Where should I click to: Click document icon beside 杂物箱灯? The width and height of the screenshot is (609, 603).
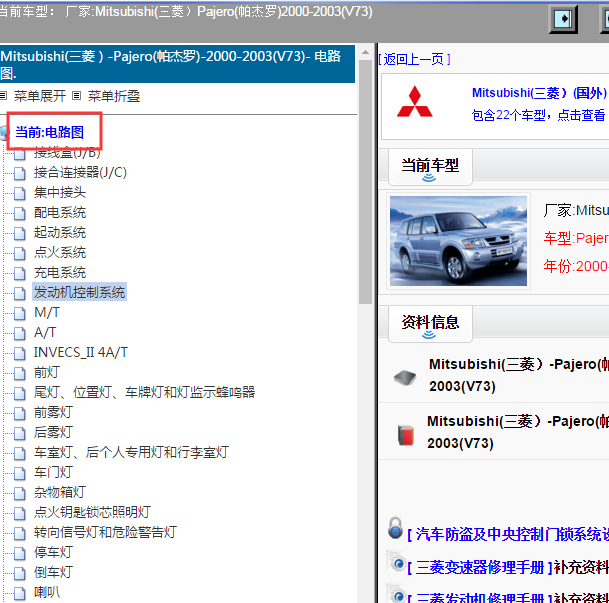pos(20,493)
